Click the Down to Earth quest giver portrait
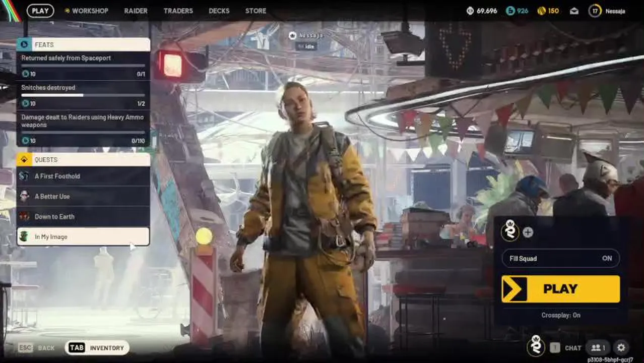This screenshot has width=644, height=363. tap(24, 216)
